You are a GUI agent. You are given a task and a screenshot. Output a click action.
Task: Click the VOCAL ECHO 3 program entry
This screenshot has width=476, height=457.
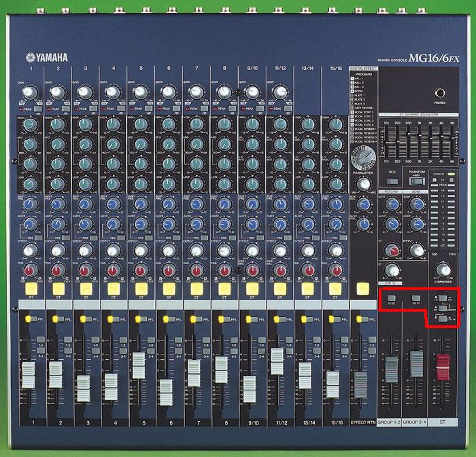click(361, 120)
